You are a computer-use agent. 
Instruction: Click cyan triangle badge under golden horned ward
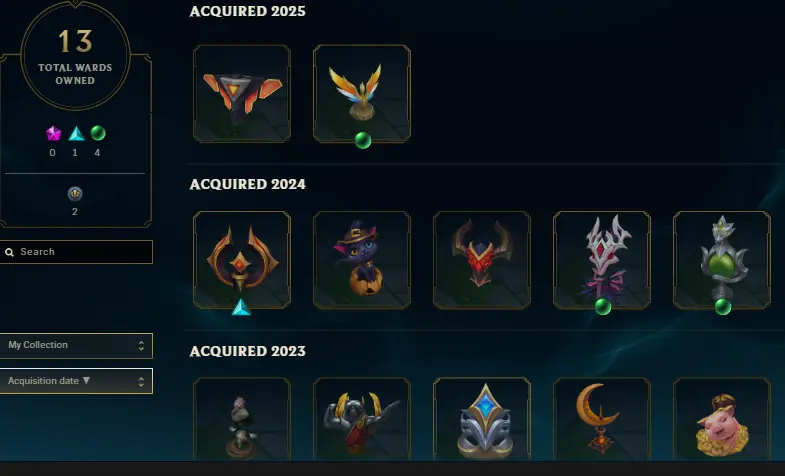point(241,307)
